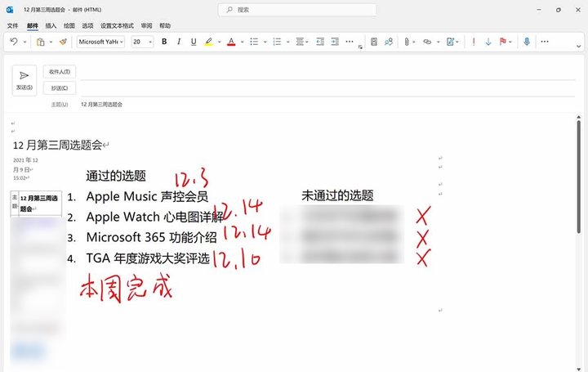This screenshot has height=372, width=588.
Task: Click the Undo icon
Action: tap(14, 42)
